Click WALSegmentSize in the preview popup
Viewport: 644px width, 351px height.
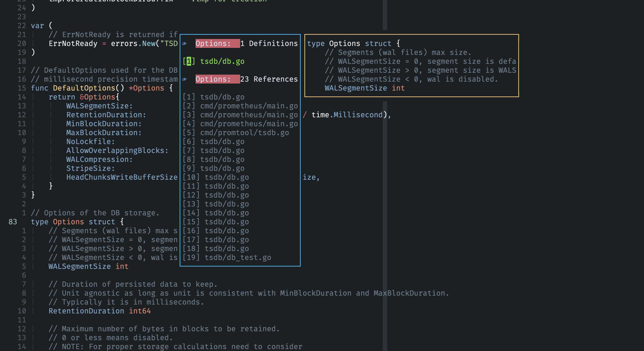coord(356,88)
